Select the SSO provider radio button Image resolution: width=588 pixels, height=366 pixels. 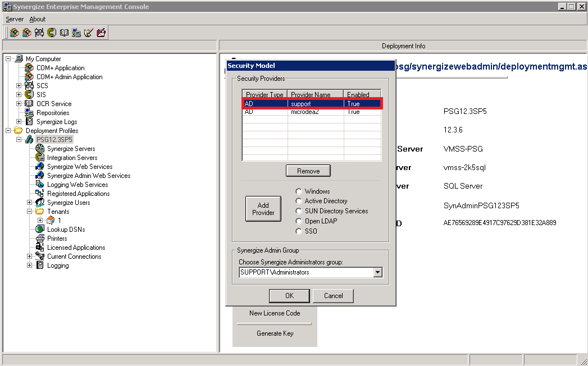click(x=299, y=231)
